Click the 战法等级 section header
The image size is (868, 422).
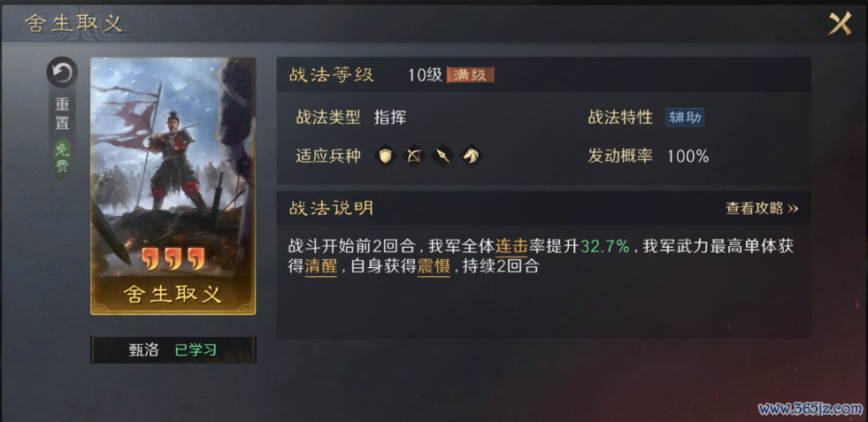point(331,75)
